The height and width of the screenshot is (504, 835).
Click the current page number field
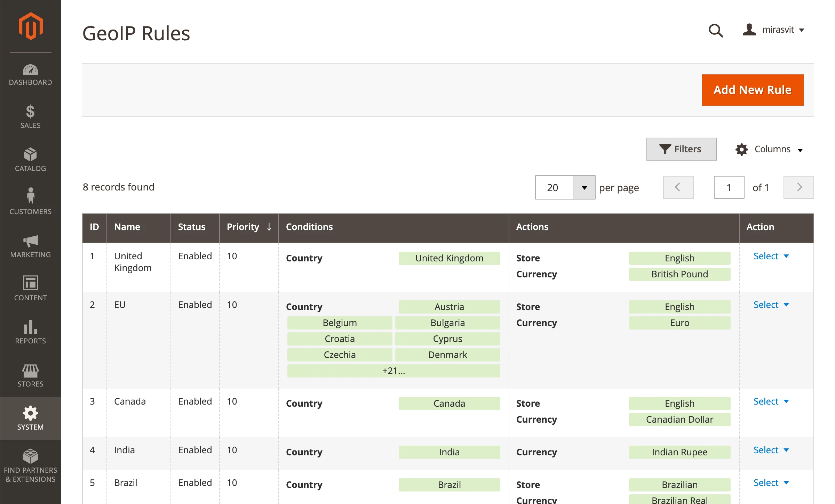[x=729, y=188]
